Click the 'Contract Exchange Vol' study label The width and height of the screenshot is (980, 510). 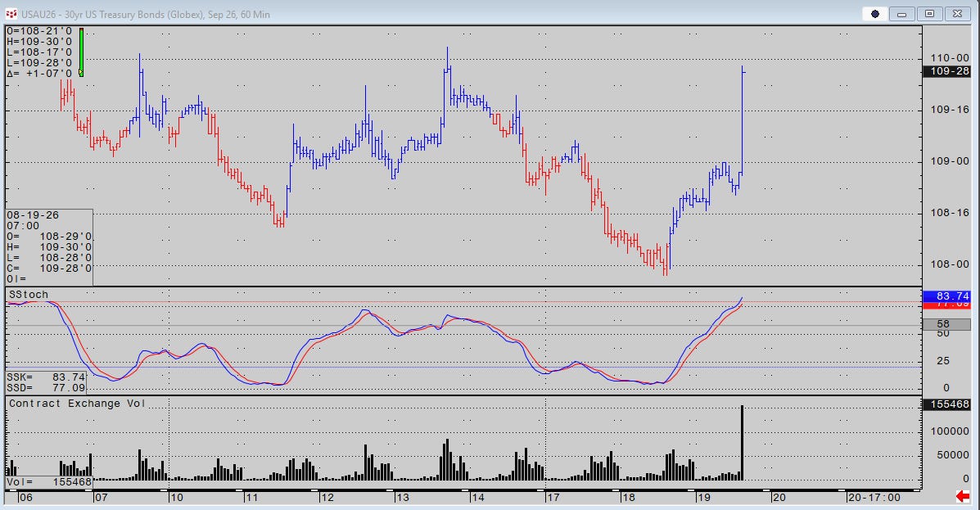[77, 403]
